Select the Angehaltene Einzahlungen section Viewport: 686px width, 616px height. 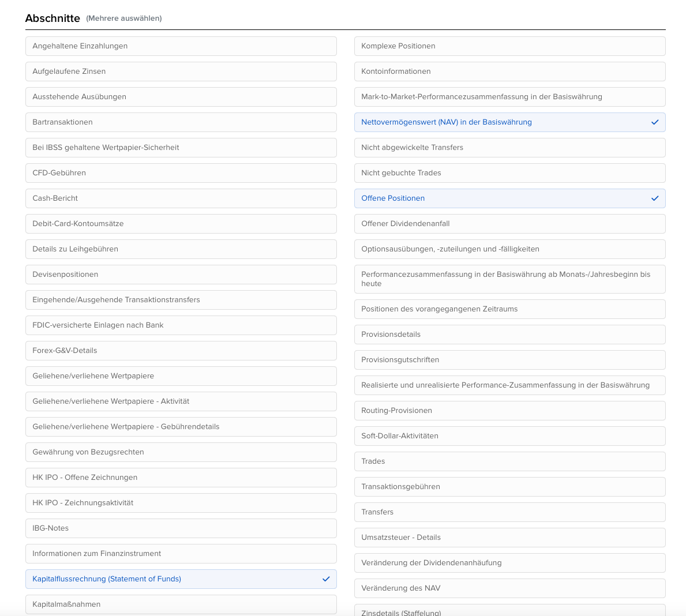coord(181,46)
